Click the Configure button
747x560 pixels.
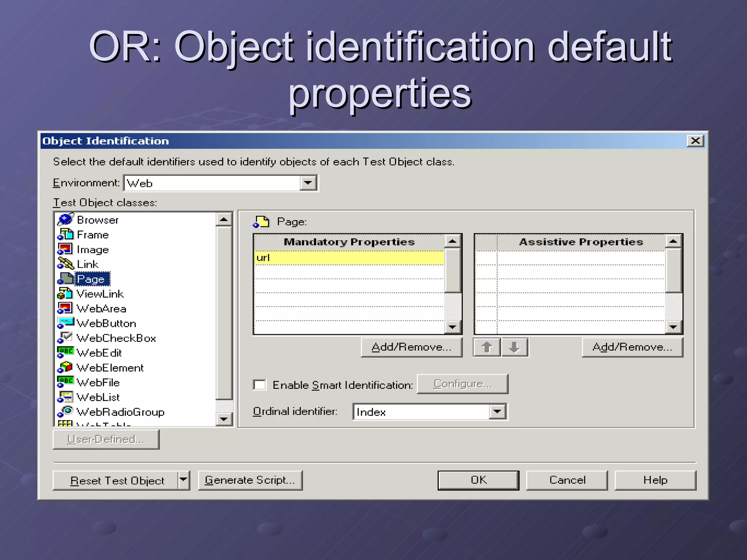coord(462,384)
